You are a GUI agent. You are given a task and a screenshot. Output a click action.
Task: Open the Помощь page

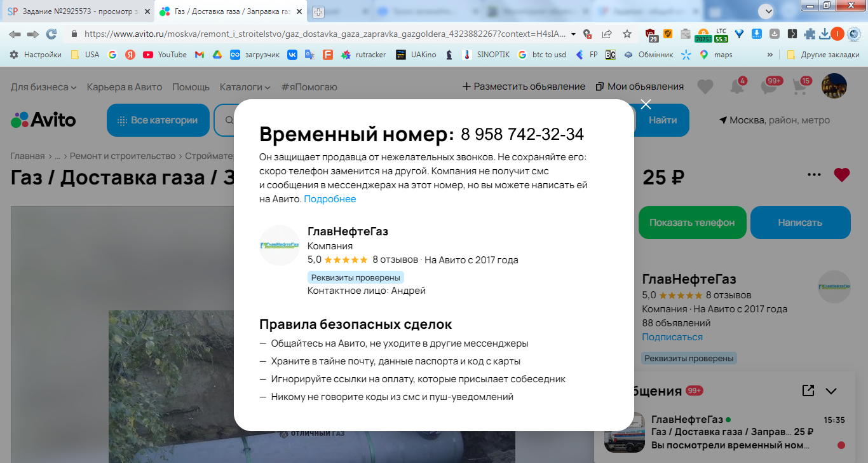pos(191,86)
